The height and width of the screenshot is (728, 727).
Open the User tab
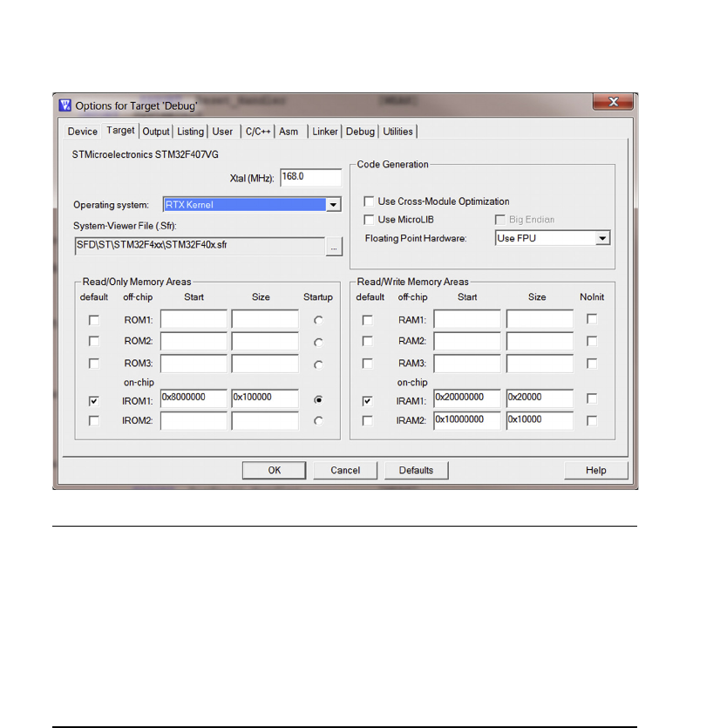click(222, 132)
